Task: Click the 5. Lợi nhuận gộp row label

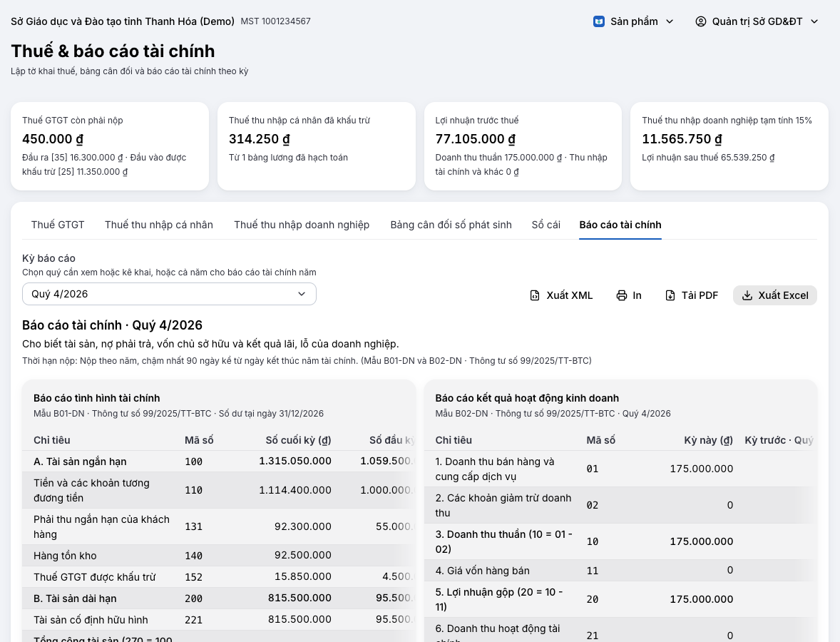Action: tap(498, 600)
